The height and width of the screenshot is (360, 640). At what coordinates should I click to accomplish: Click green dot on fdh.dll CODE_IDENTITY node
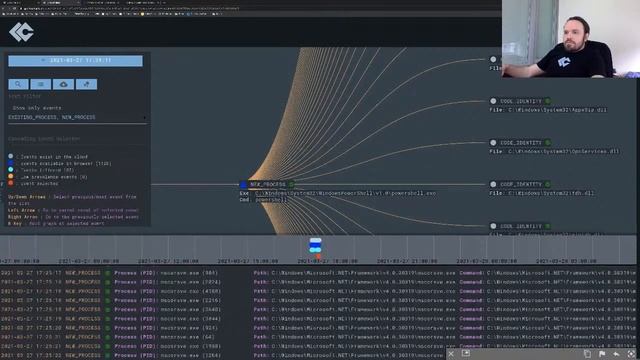click(x=548, y=184)
